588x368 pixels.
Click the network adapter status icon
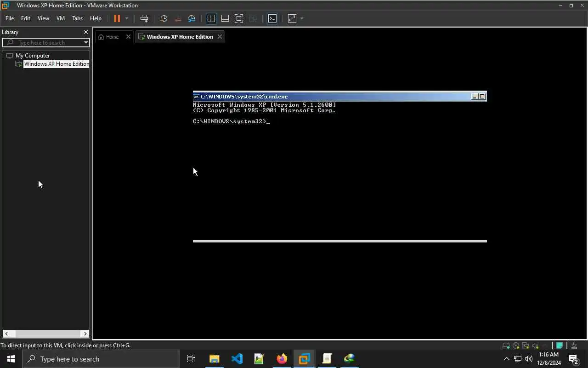click(x=526, y=346)
